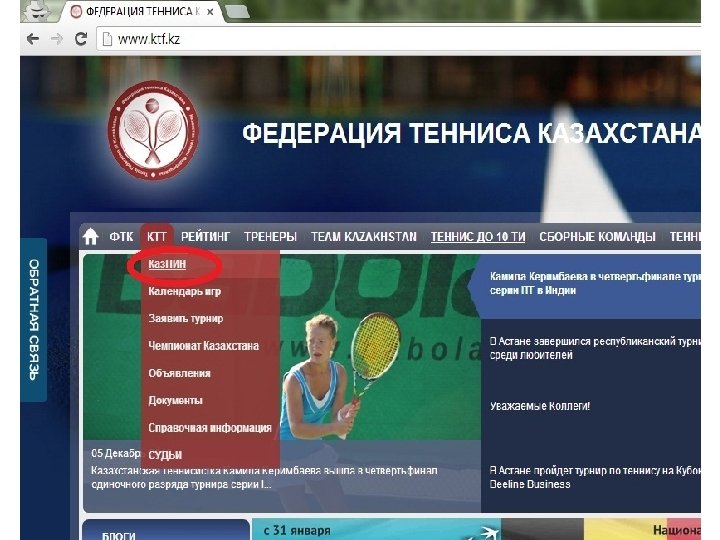Open the ОБРАТНАЯ СВЯЗЬ side tab
Image resolution: width=720 pixels, height=540 pixels.
(34, 320)
